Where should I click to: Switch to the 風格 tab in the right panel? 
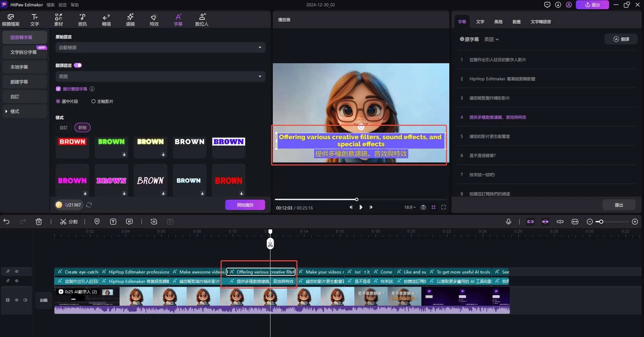click(498, 21)
